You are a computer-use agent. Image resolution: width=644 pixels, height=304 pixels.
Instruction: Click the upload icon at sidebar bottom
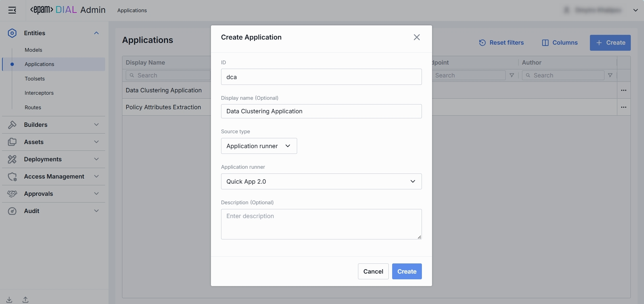(x=25, y=300)
